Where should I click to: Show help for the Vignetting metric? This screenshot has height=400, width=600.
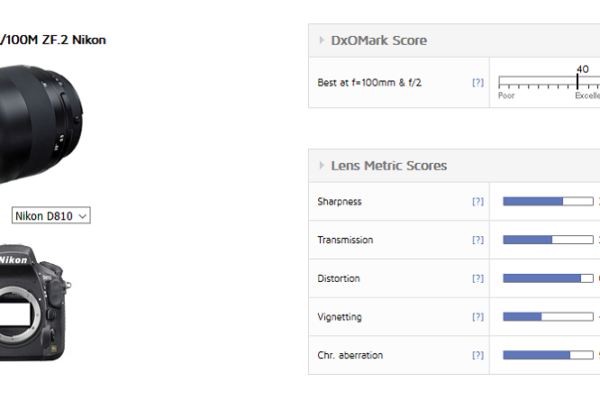point(477,317)
